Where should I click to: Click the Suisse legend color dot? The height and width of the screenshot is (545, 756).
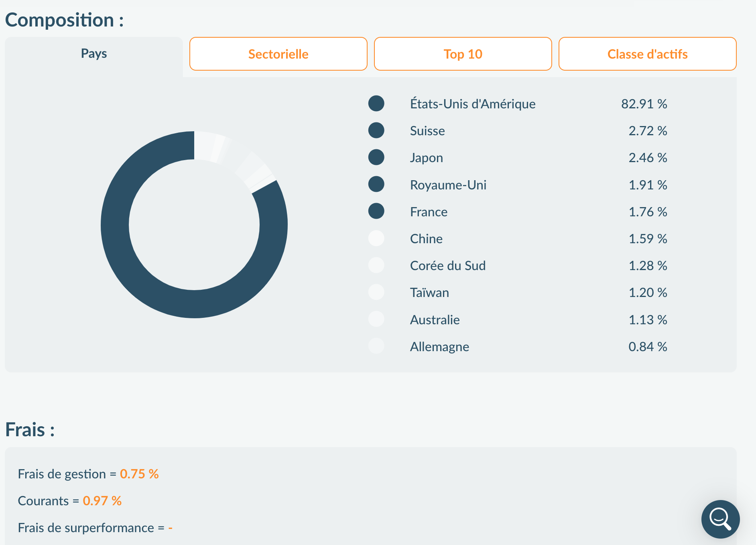click(376, 130)
